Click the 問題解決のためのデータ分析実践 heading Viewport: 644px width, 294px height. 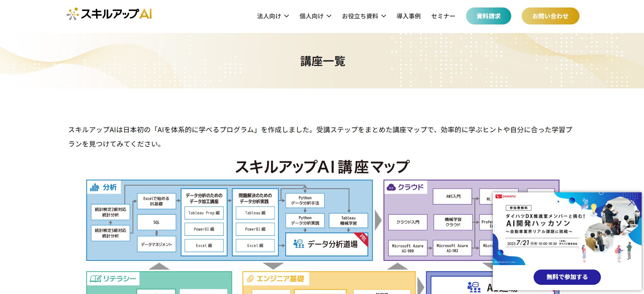point(255,198)
